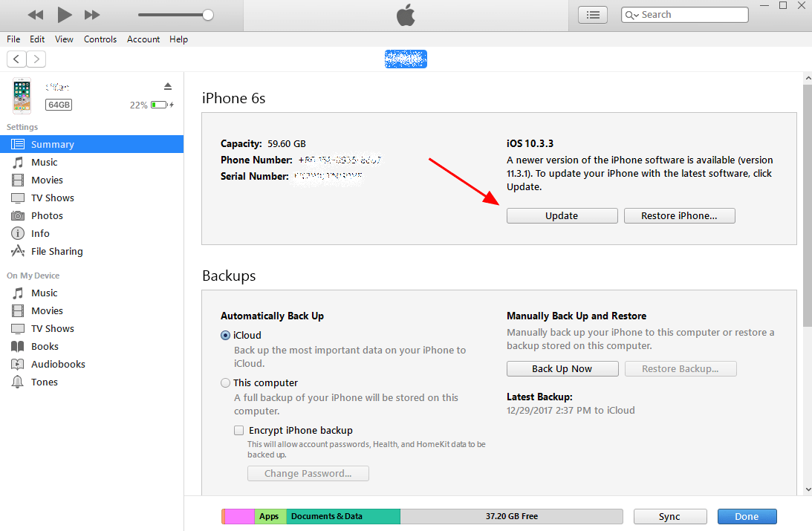The width and height of the screenshot is (812, 531).
Task: Click the TV Shows monitor icon under Settings
Action: point(18,198)
